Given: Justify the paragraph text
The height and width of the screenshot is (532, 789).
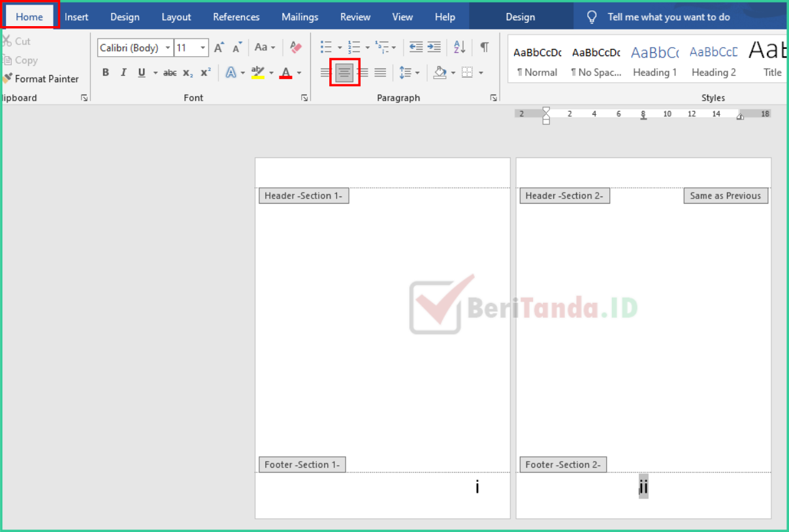Looking at the screenshot, I should [380, 72].
